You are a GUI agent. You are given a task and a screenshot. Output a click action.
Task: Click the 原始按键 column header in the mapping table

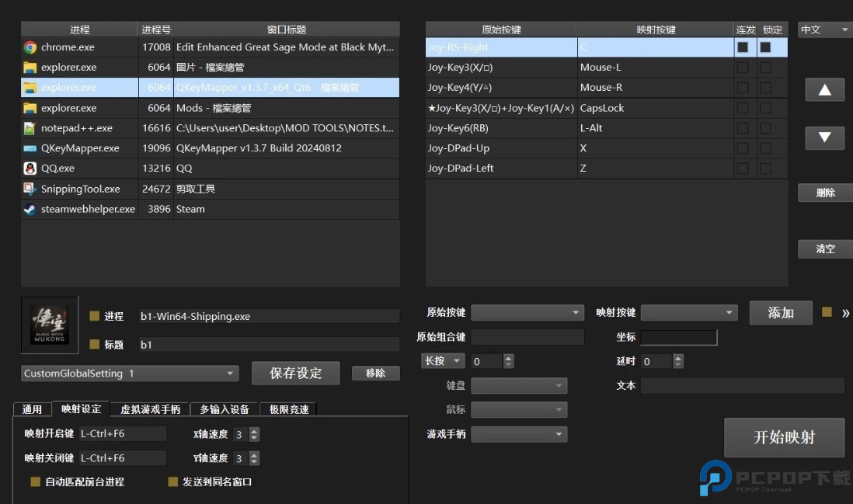click(x=501, y=30)
